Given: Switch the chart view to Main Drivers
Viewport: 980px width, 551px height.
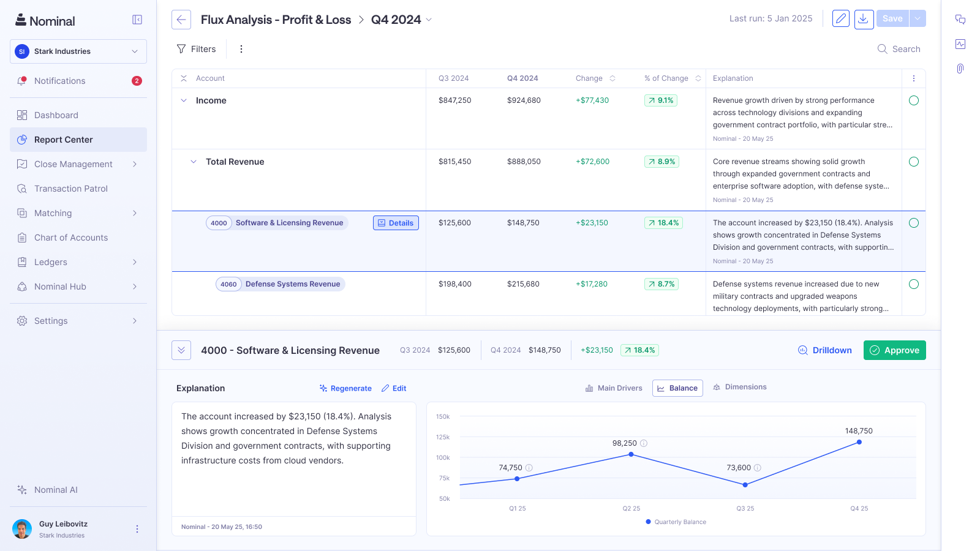Looking at the screenshot, I should coord(613,388).
